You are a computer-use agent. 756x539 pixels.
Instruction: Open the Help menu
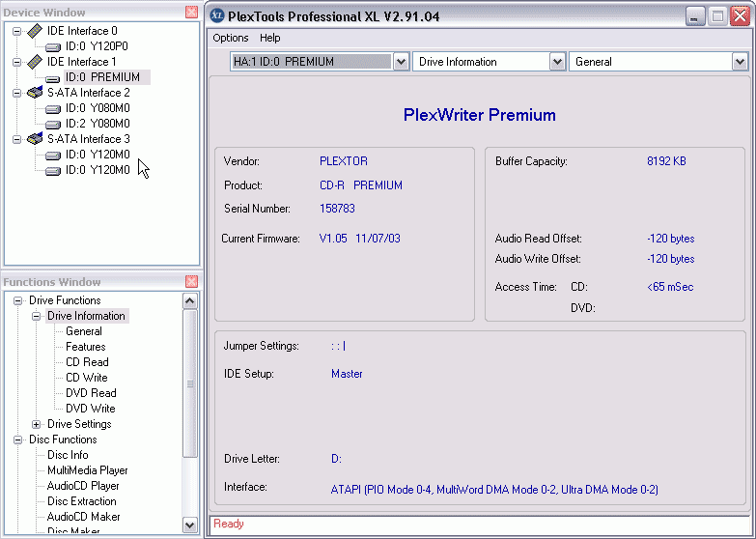point(270,38)
